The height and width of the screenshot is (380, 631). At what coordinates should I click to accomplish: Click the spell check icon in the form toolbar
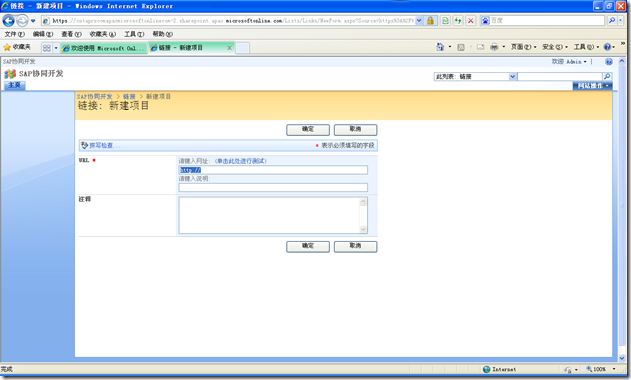click(84, 145)
